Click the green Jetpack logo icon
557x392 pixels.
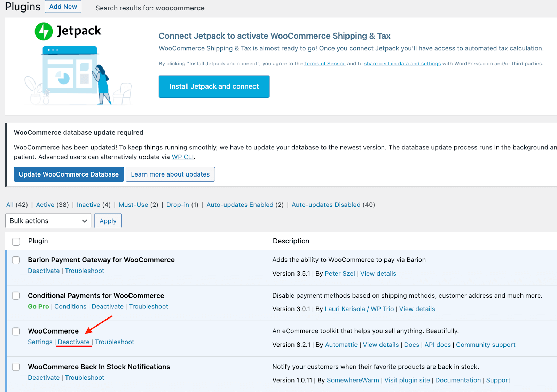pos(44,31)
